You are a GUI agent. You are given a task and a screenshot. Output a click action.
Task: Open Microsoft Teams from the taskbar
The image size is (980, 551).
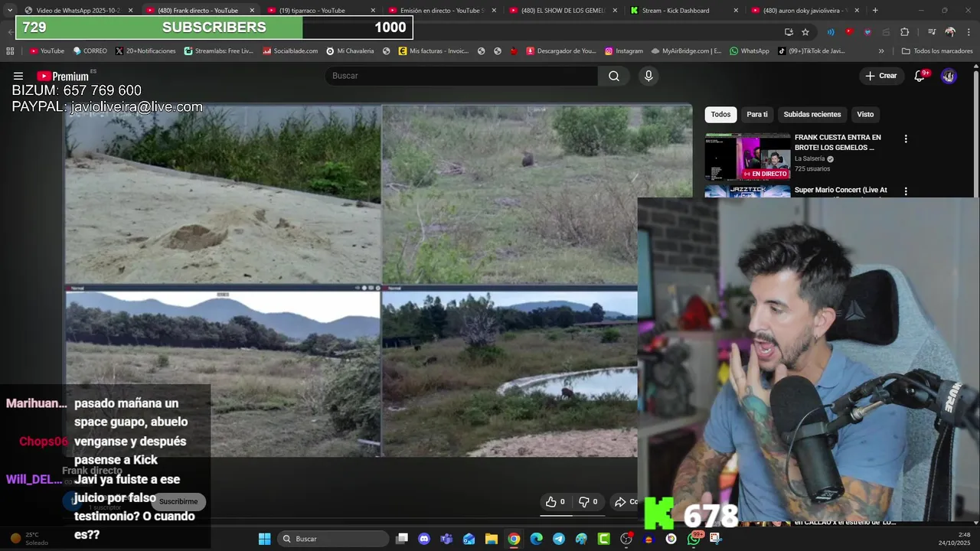[x=446, y=539]
